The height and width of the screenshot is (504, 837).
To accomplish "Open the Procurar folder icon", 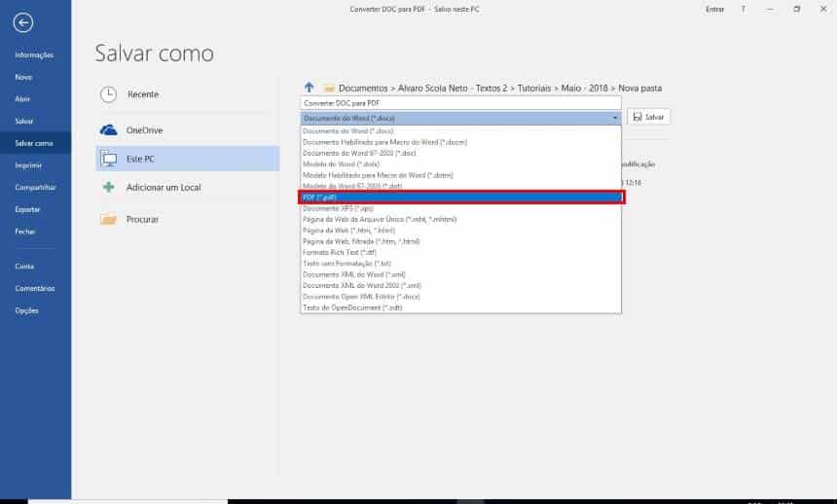I will click(109, 219).
